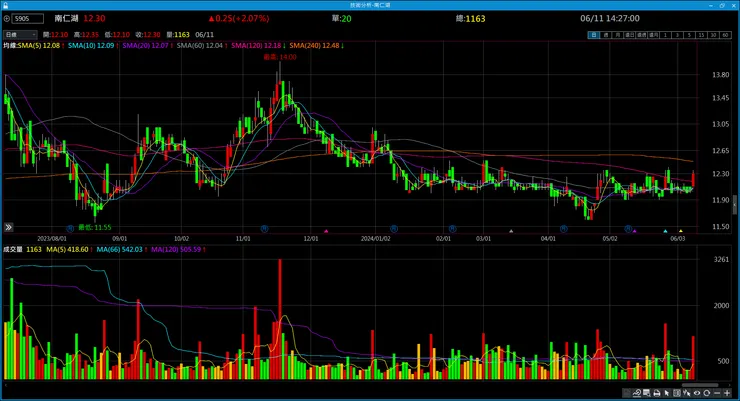Screen dimensions: 740x401
Task: Switch to the 3-minute chart button
Action: [x=678, y=35]
